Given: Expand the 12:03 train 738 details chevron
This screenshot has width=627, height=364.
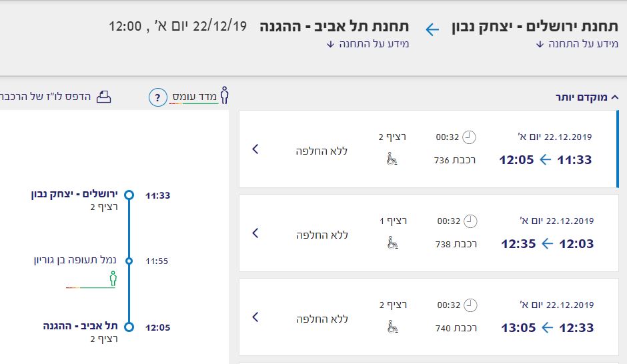Looking at the screenshot, I should 255,233.
